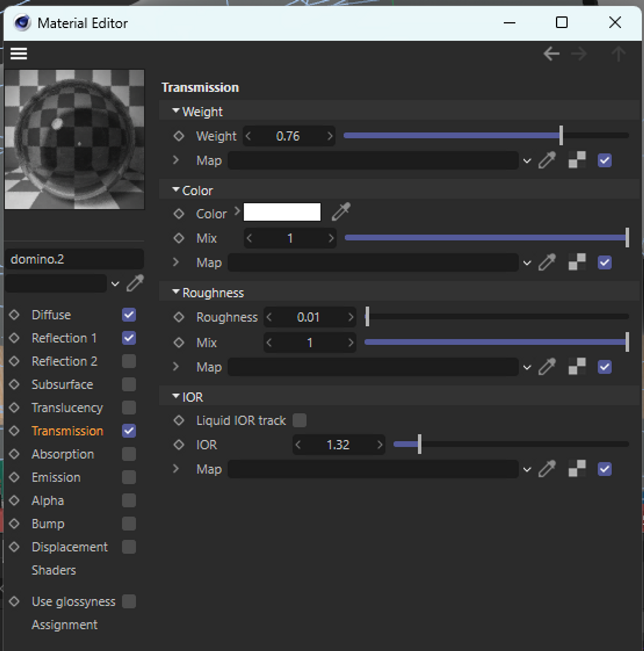The height and width of the screenshot is (651, 644).
Task: Enable the Translucency channel checkbox
Action: [129, 408]
